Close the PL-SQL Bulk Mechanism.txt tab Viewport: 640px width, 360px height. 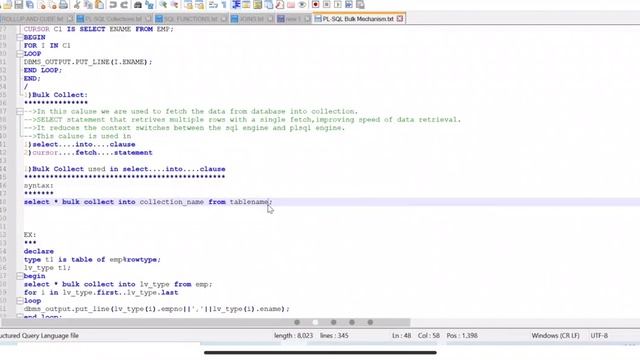tap(400, 19)
